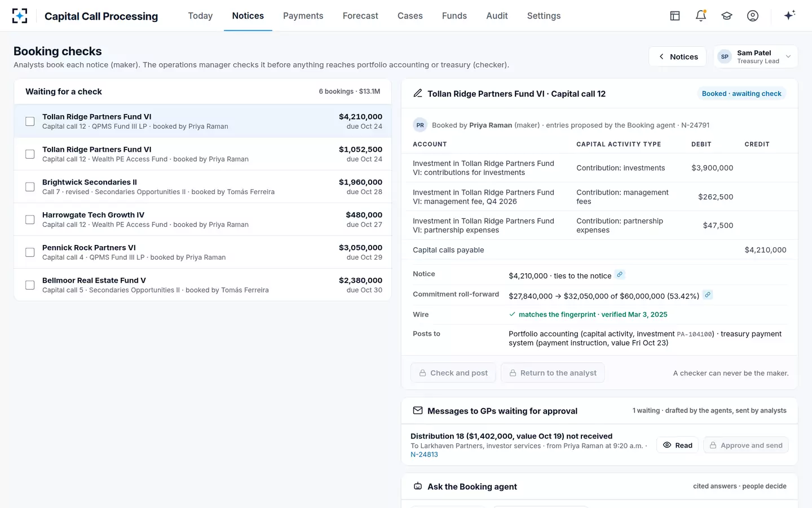Click the Check and post button
The height and width of the screenshot is (508, 812).
(x=453, y=373)
